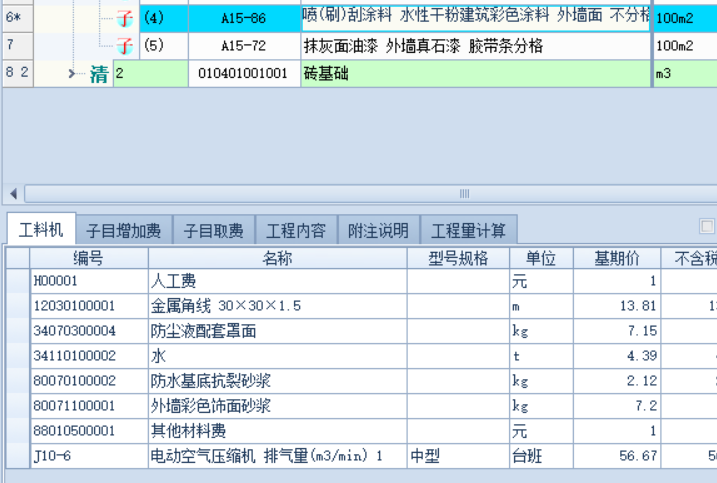
Task: Click the 电动空气压缩机 name cell
Action: tap(278, 456)
